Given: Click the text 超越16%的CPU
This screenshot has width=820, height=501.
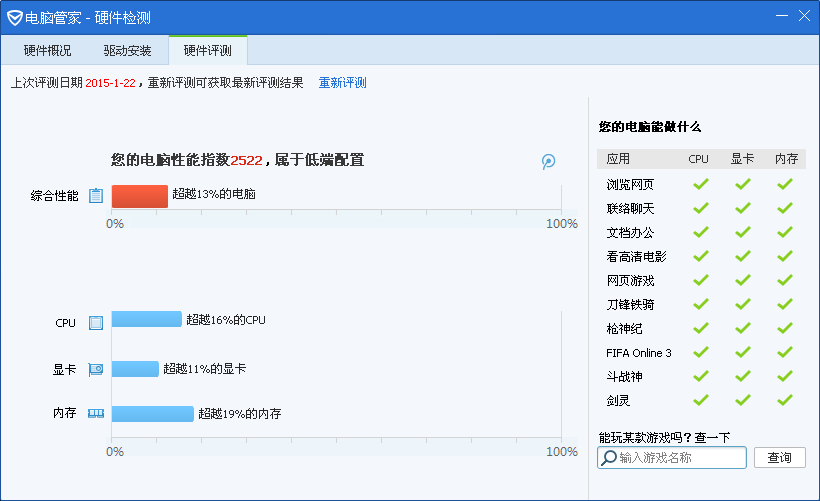Looking at the screenshot, I should (226, 320).
